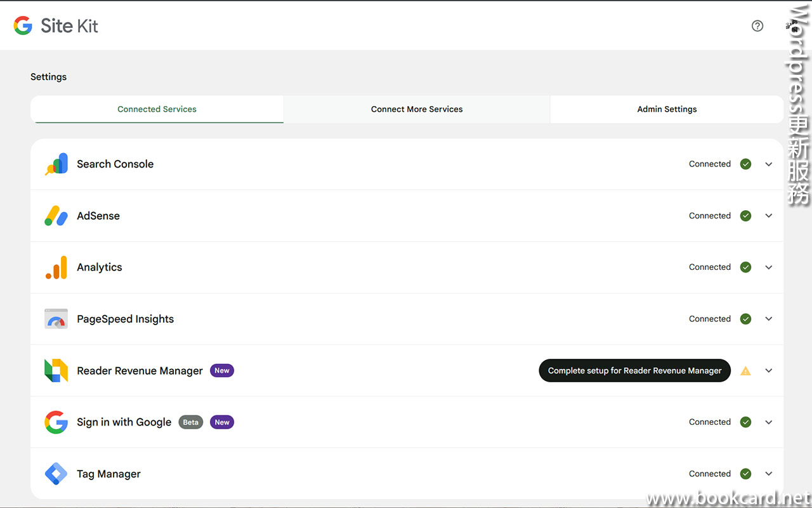The width and height of the screenshot is (812, 508).
Task: Expand the PageSpeed Insights details dropdown
Action: tap(769, 319)
